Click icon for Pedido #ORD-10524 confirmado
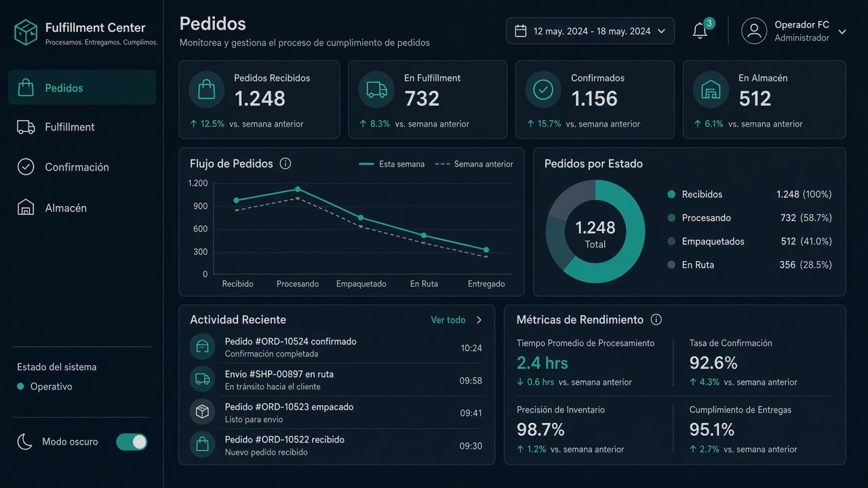This screenshot has width=868, height=488. [202, 347]
